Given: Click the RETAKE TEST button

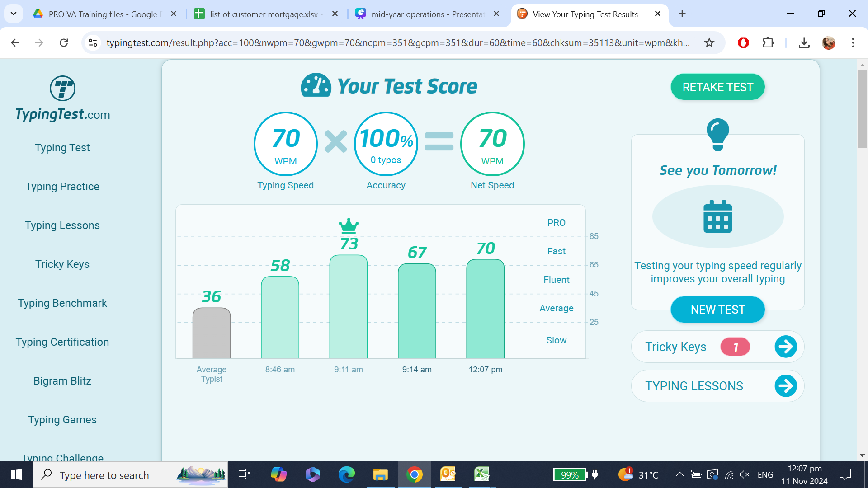Looking at the screenshot, I should coord(717,87).
